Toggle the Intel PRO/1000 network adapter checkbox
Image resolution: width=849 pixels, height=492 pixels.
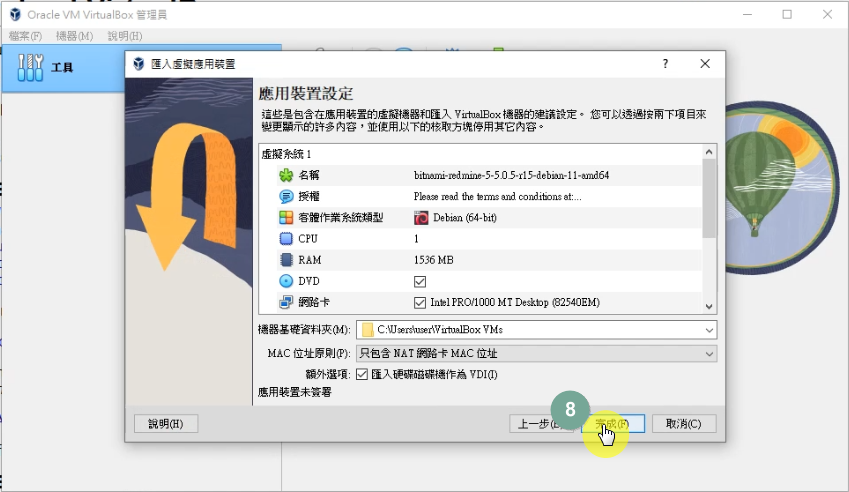click(420, 303)
